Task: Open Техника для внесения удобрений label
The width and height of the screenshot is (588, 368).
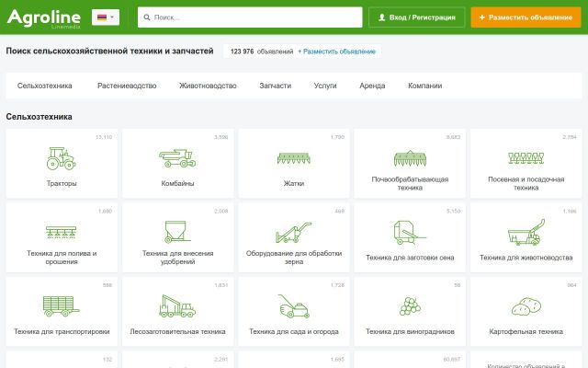Action: [x=177, y=258]
